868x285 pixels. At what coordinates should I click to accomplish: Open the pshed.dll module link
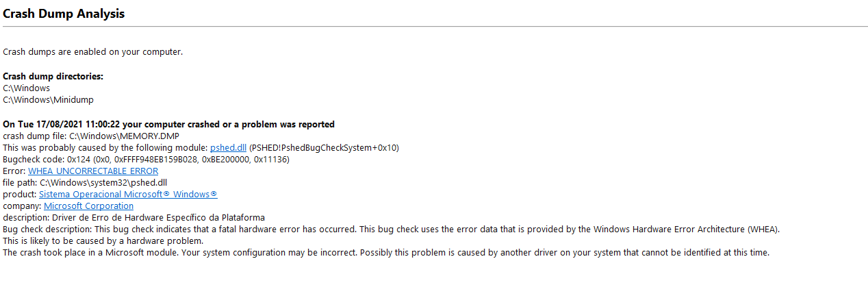click(228, 148)
